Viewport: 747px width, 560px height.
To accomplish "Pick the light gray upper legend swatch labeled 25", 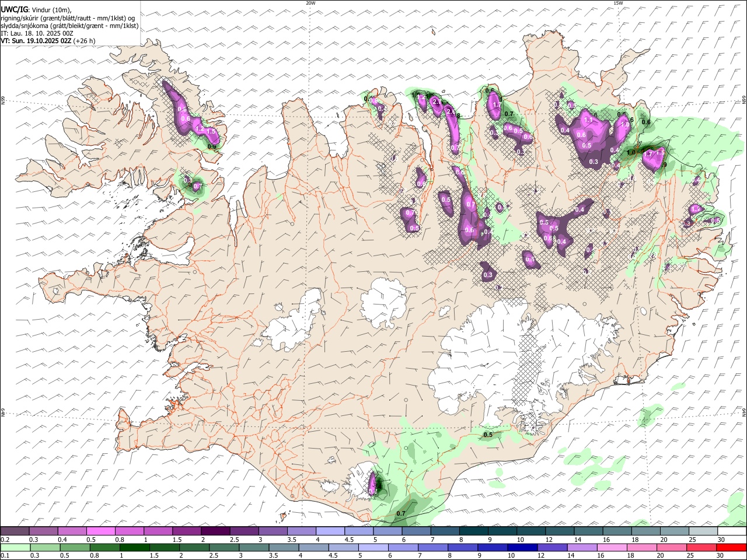I will click(x=704, y=531).
